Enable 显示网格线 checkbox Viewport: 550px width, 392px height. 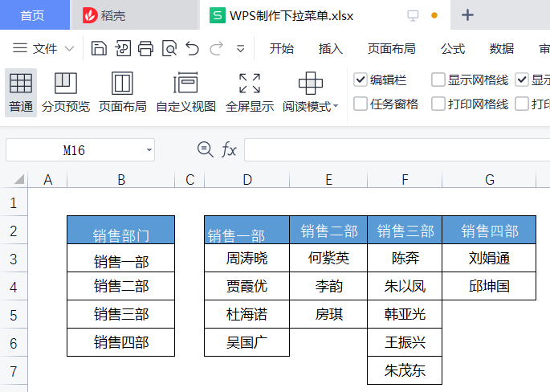(438, 80)
